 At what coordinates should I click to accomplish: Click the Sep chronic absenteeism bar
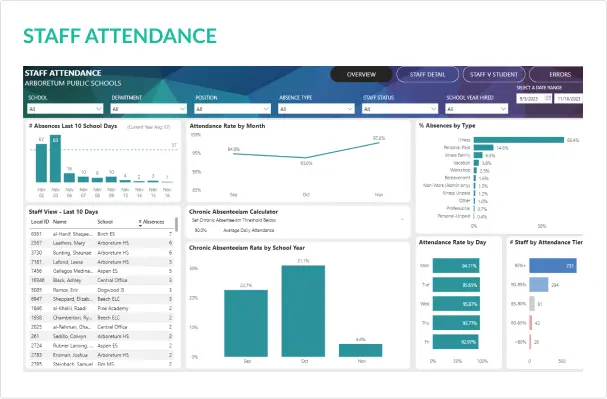point(246,323)
